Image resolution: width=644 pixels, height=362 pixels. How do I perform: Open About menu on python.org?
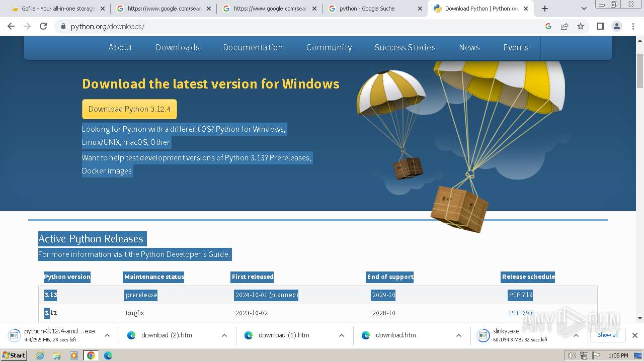pyautogui.click(x=120, y=47)
